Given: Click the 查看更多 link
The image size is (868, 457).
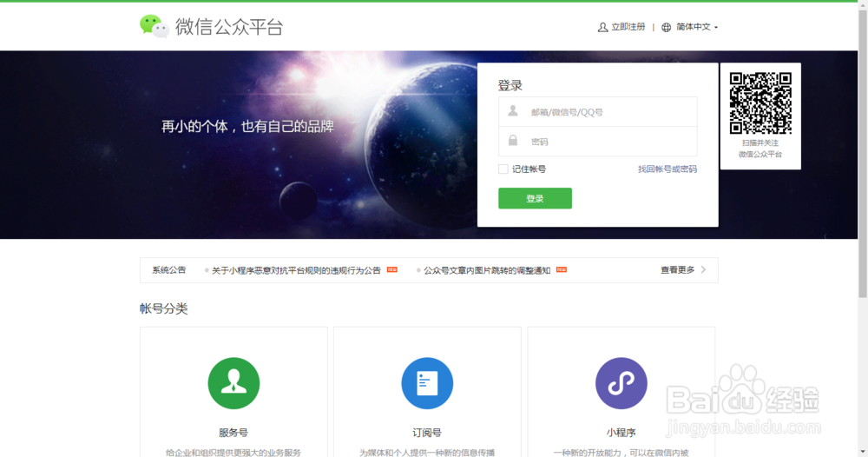Looking at the screenshot, I should click(x=677, y=269).
